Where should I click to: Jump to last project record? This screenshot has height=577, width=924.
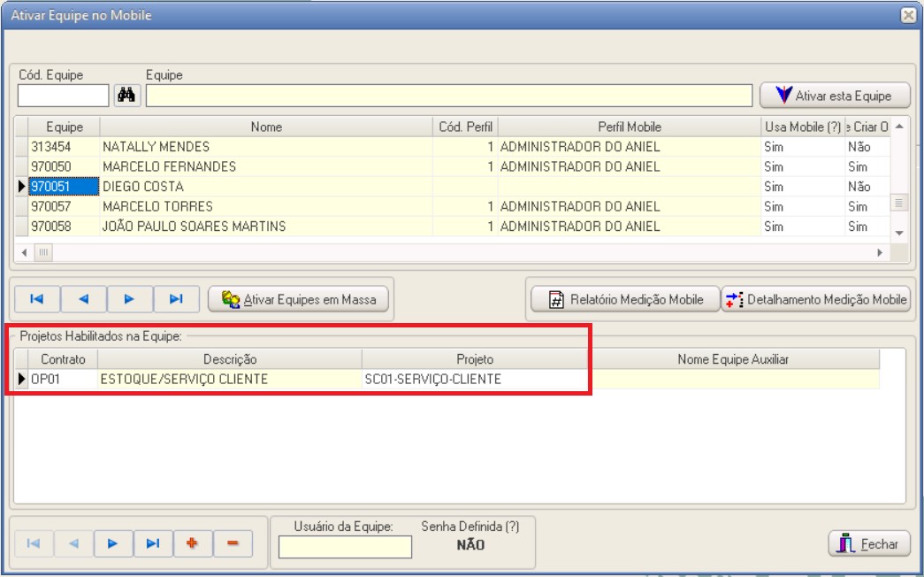point(152,543)
